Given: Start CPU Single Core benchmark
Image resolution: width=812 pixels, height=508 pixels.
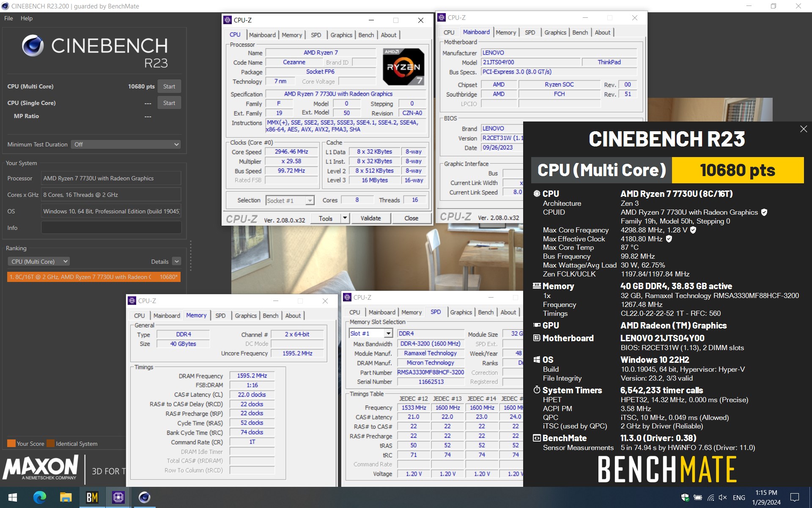Looking at the screenshot, I should click(169, 103).
